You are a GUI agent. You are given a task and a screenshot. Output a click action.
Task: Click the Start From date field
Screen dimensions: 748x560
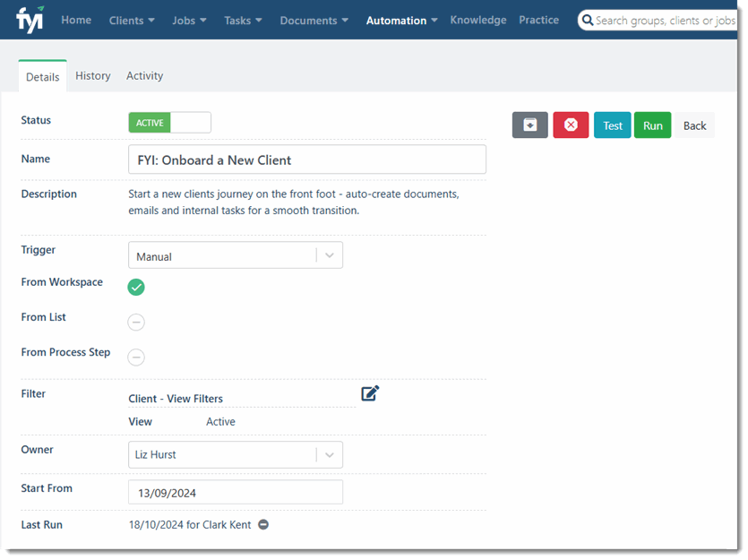[x=236, y=492]
